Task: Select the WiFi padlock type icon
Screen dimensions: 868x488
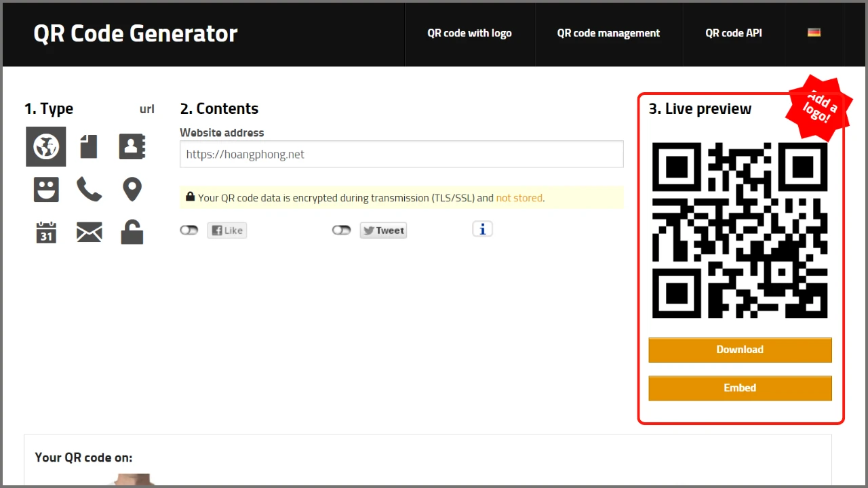Action: coord(132,232)
